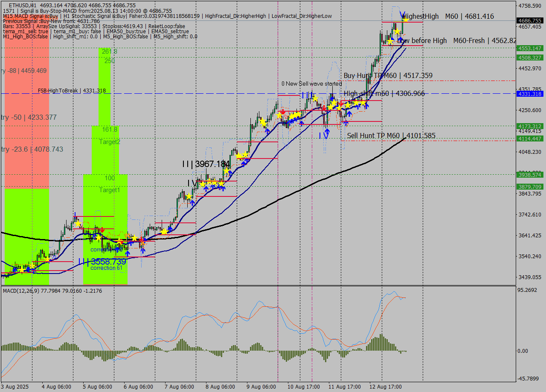Select the black 4686.755 current price tag
546x392 pixels.
coord(530,20)
